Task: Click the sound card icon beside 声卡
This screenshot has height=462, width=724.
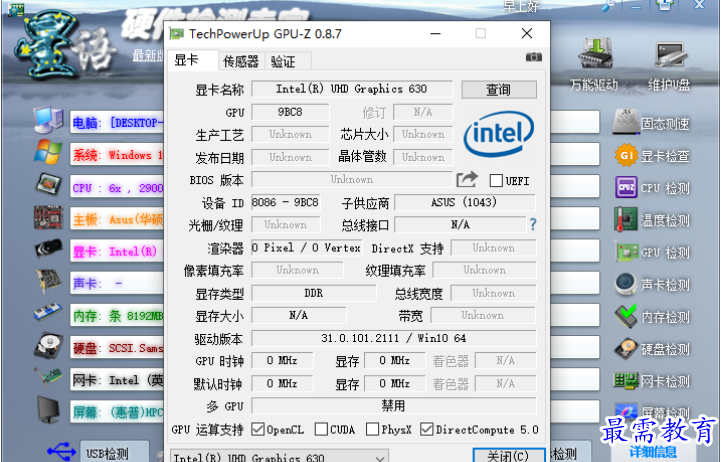Action: 48,281
